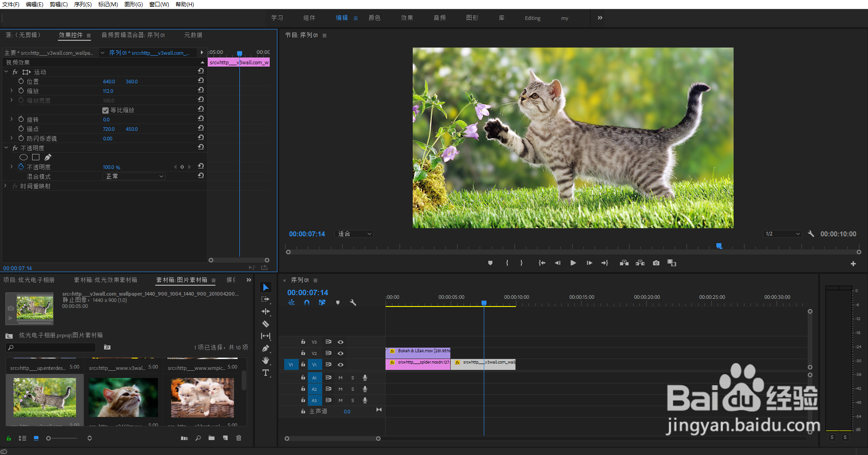Hide track V1 with its eye icon

click(341, 364)
